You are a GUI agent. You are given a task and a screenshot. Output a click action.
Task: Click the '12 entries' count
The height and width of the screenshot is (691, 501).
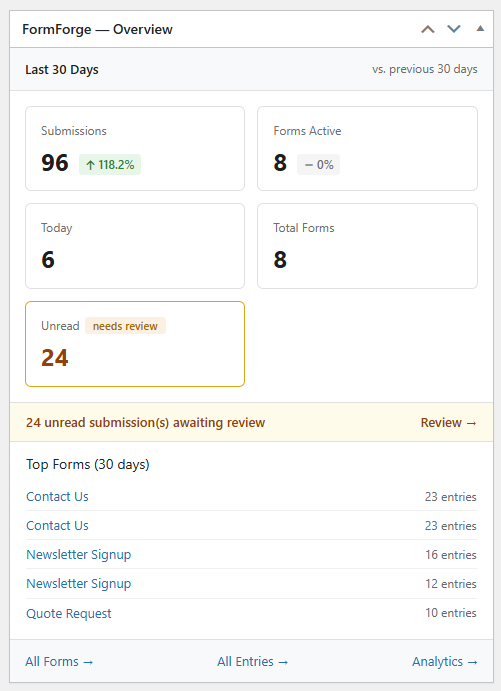[450, 584]
